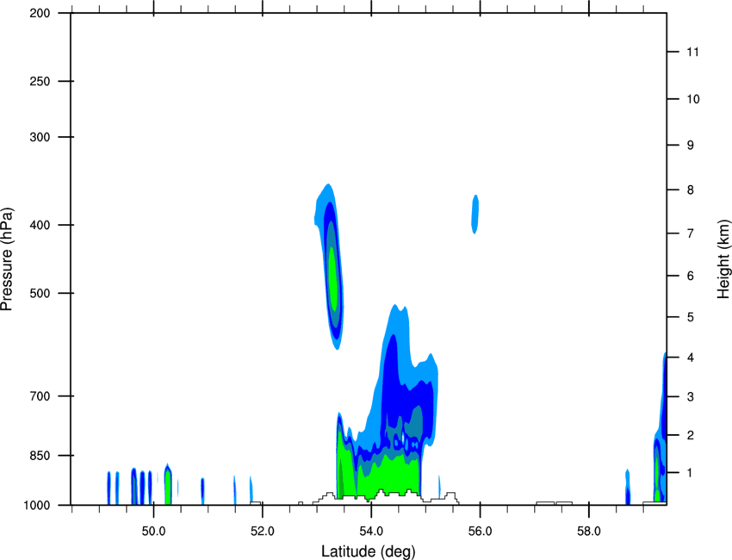Select the 250 pressure tick label
The image size is (732, 560).
40,81
